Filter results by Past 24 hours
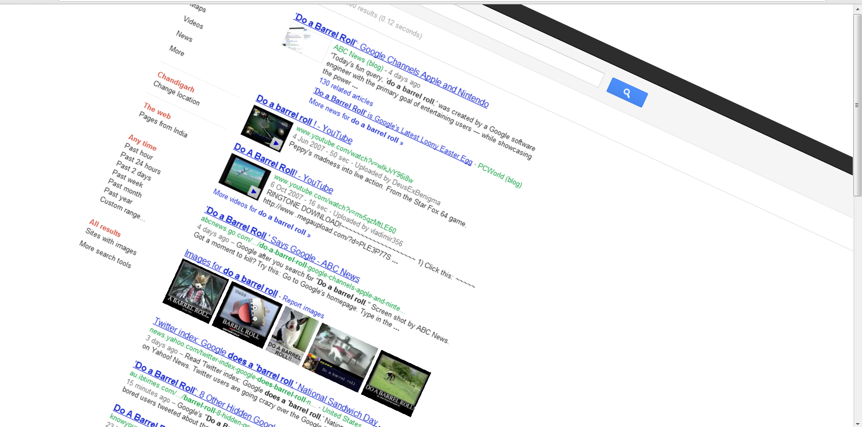This screenshot has width=868, height=427. tap(140, 163)
